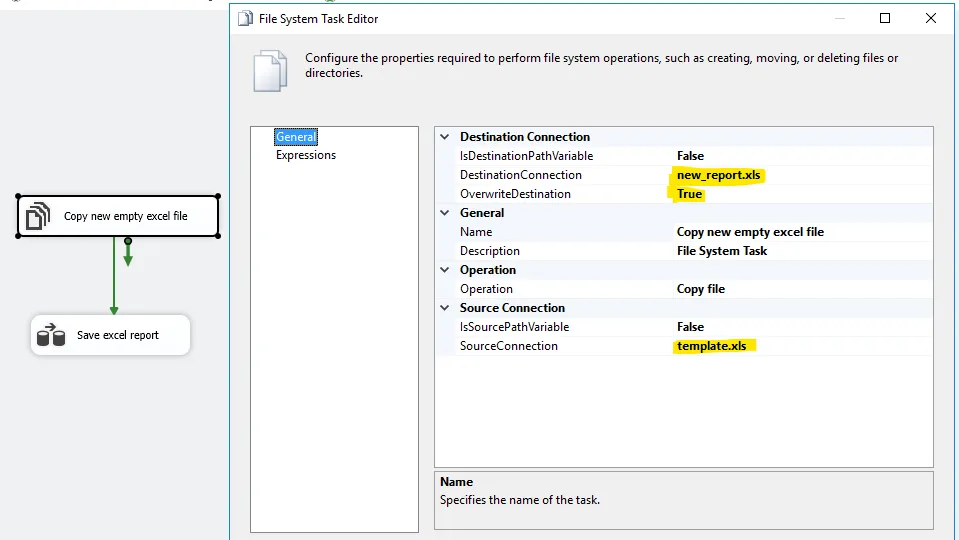The width and height of the screenshot is (959, 540).
Task: Maximize the File System Task Editor window
Action: [885, 18]
